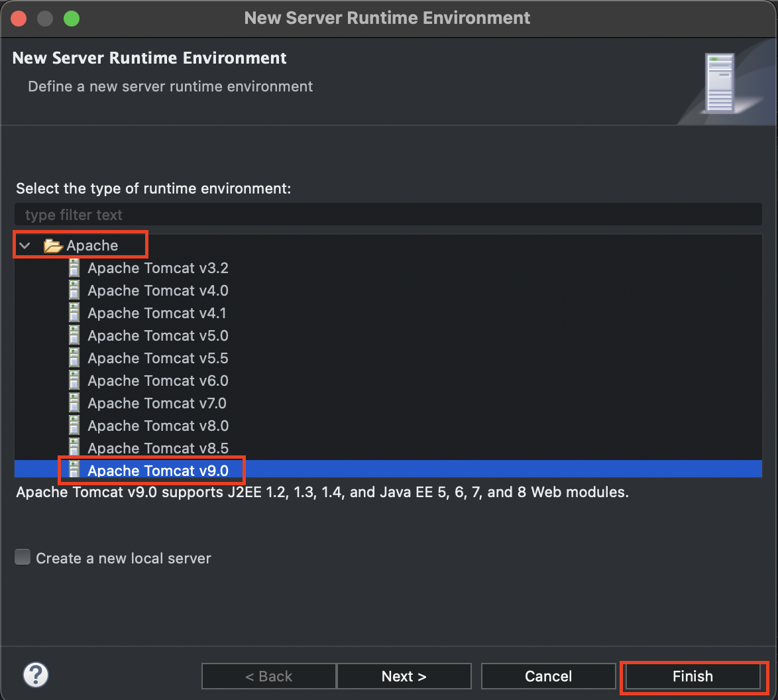Select Apache Tomcat v9.0 runtime

point(158,470)
